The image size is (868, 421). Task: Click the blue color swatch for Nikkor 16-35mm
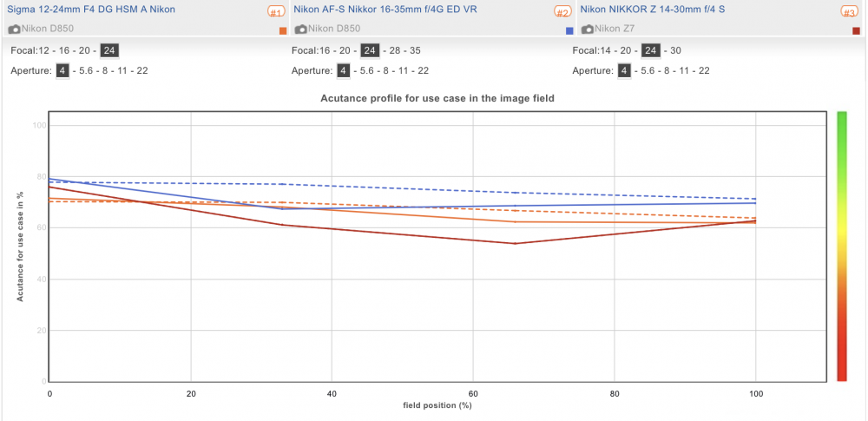tap(569, 31)
